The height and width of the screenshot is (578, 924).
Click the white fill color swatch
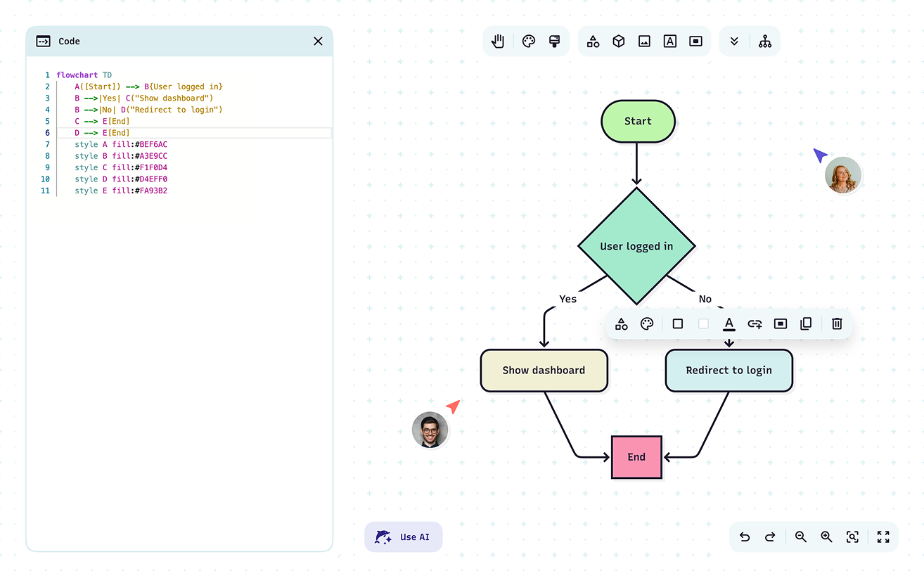(x=703, y=324)
